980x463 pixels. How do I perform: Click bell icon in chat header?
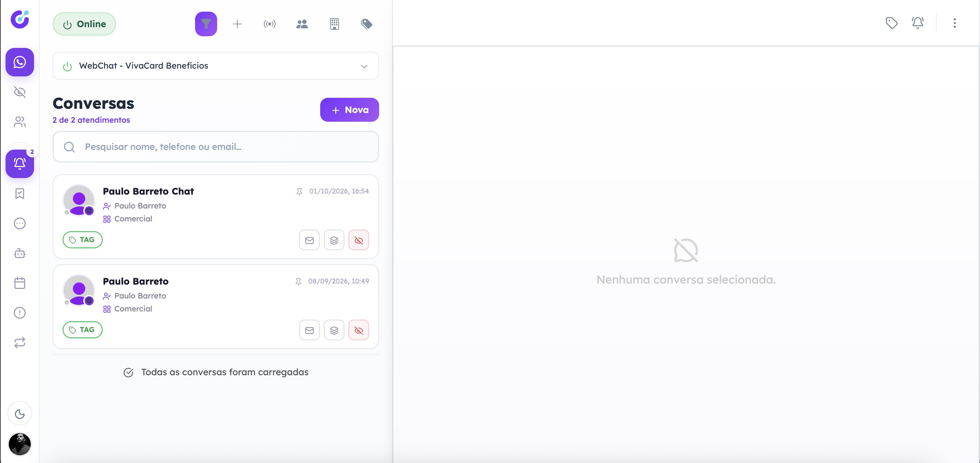917,23
